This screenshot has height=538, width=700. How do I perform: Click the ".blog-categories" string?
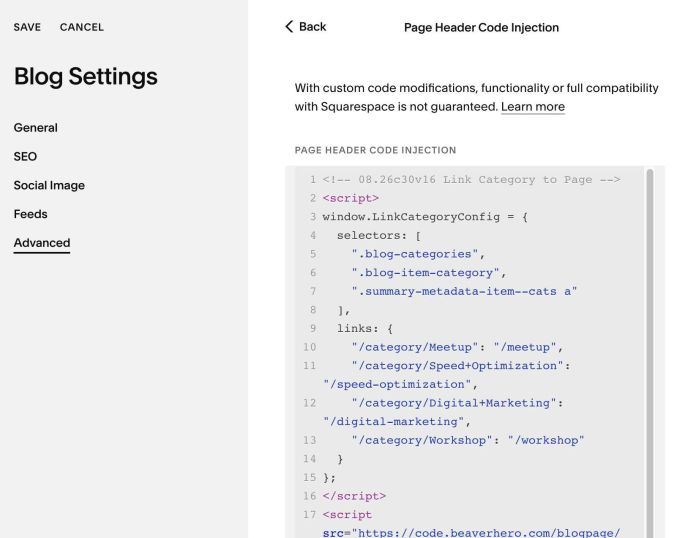415,254
